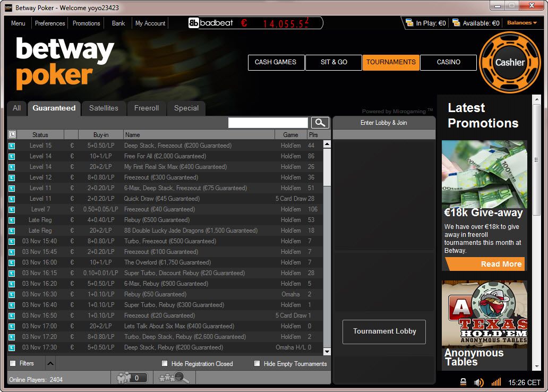Select the Guaranteed tab
The width and height of the screenshot is (548, 392).
pyautogui.click(x=54, y=108)
